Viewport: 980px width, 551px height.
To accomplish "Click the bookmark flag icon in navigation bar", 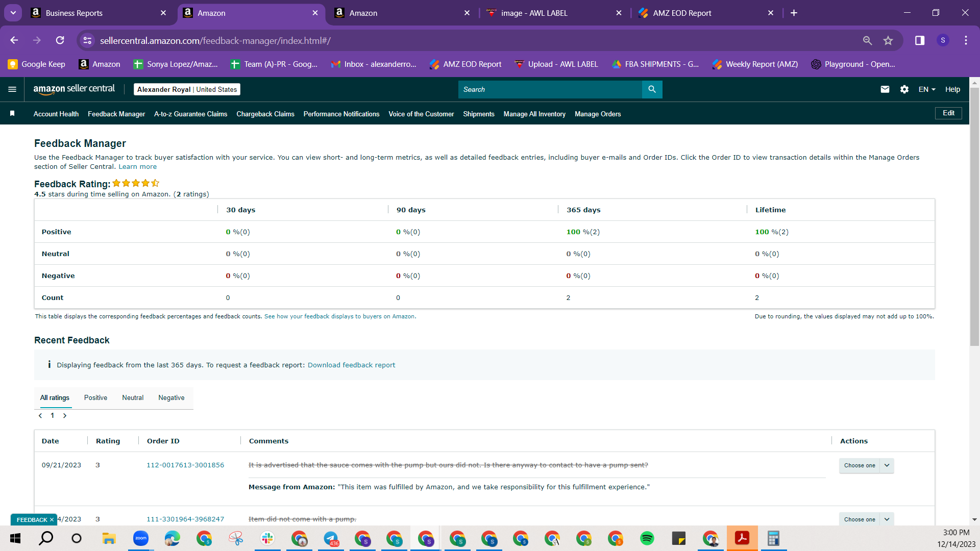I will (12, 113).
